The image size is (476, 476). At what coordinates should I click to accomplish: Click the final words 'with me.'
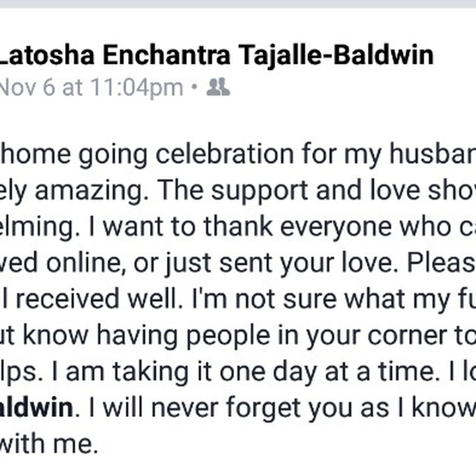click(x=49, y=444)
